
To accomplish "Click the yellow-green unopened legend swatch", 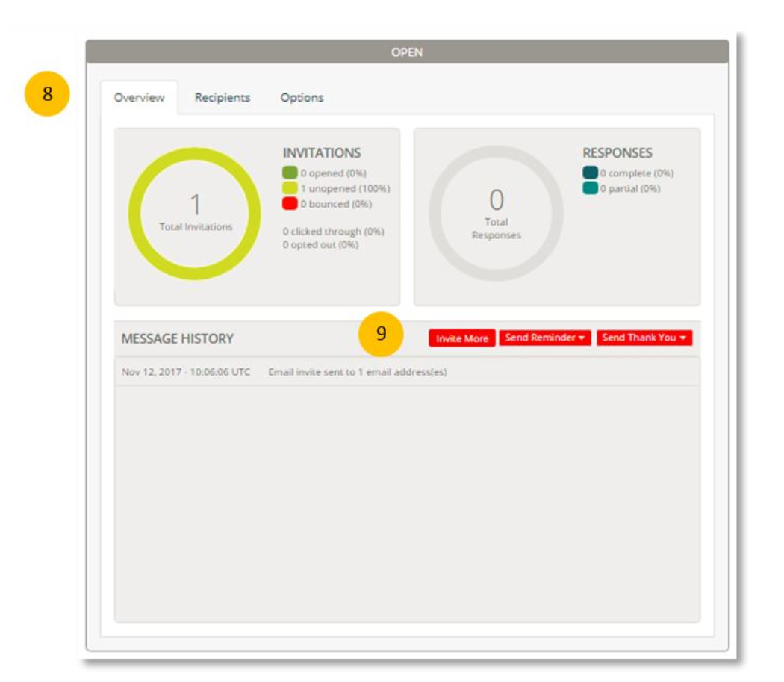I will click(290, 189).
